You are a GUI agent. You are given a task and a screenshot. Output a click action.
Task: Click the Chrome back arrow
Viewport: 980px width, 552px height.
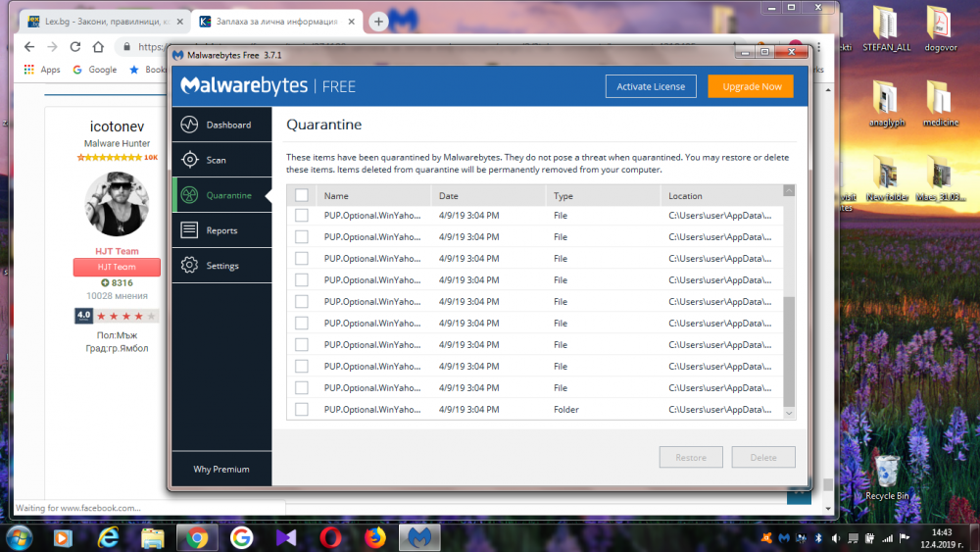click(x=29, y=47)
